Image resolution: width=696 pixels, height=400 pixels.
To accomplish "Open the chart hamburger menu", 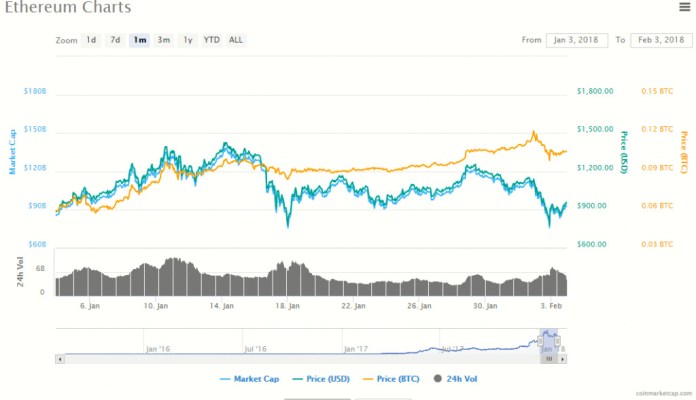I will coord(683,7).
